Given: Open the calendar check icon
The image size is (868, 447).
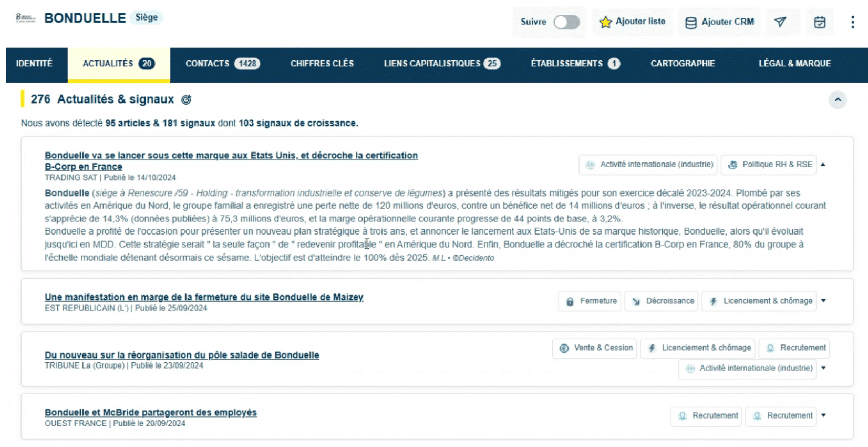Looking at the screenshot, I should pos(820,22).
